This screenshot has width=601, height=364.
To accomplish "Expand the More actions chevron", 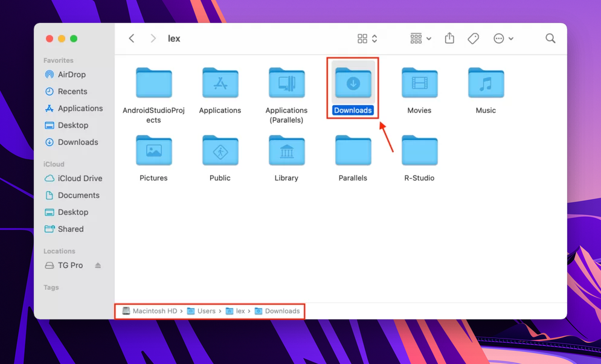I will point(511,39).
